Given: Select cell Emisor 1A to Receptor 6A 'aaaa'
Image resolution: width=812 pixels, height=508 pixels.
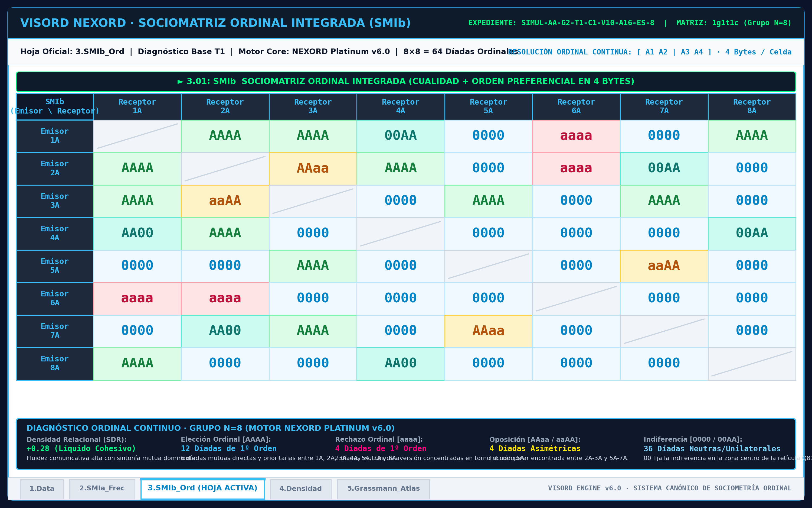Looking at the screenshot, I should [576, 136].
